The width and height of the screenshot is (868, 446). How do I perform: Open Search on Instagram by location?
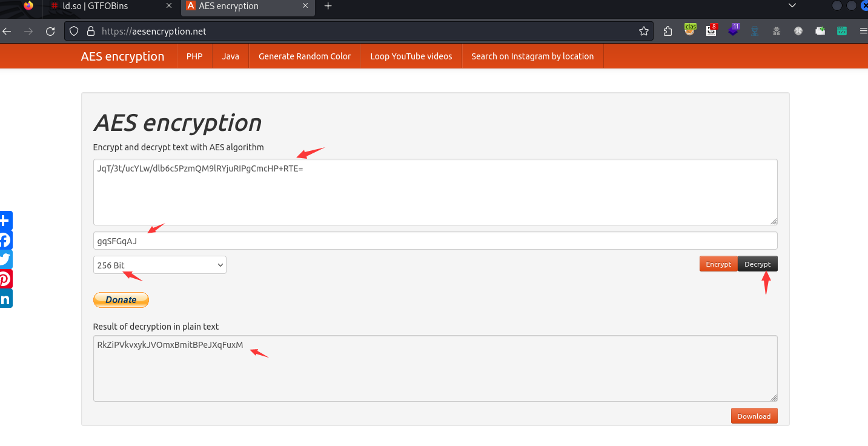pyautogui.click(x=532, y=56)
